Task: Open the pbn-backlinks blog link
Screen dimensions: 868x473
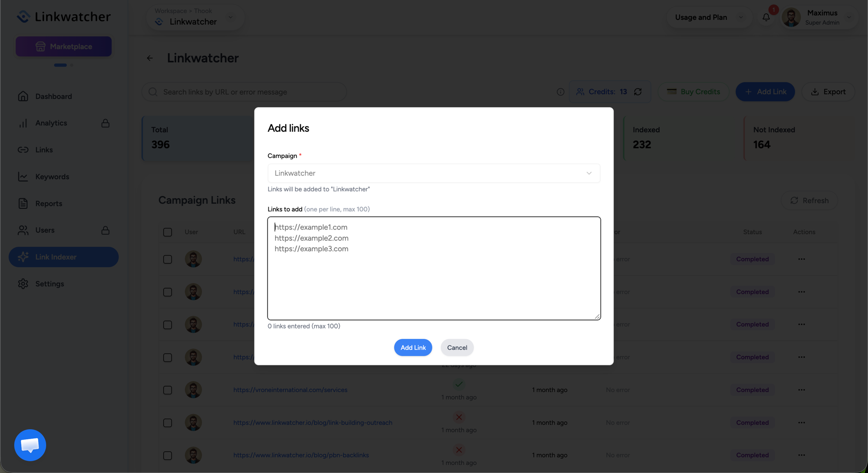Action: pyautogui.click(x=301, y=455)
